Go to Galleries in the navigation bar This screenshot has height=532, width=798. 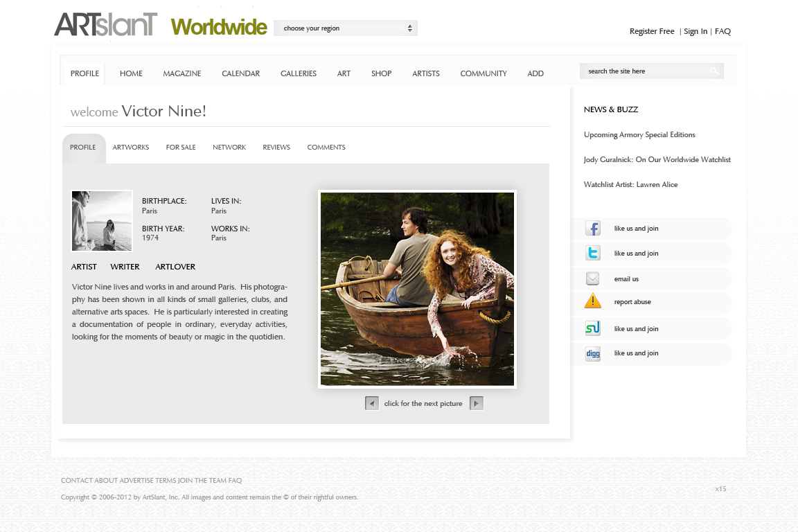pyautogui.click(x=299, y=73)
